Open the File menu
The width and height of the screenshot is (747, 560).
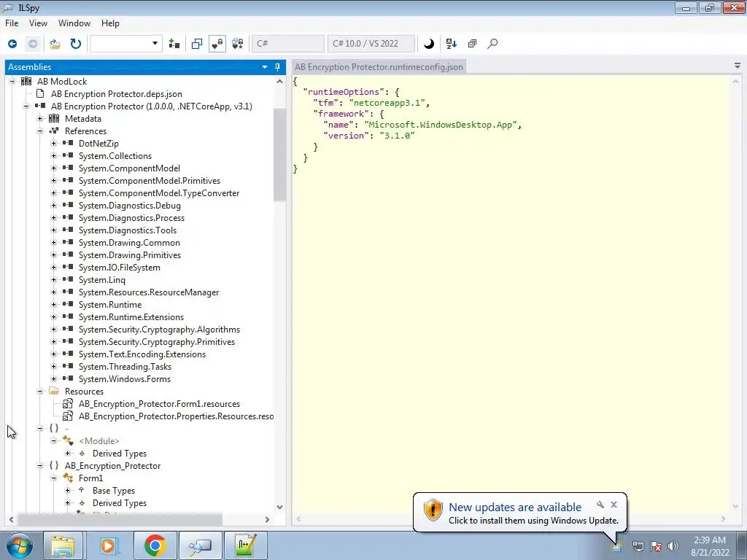[x=12, y=23]
